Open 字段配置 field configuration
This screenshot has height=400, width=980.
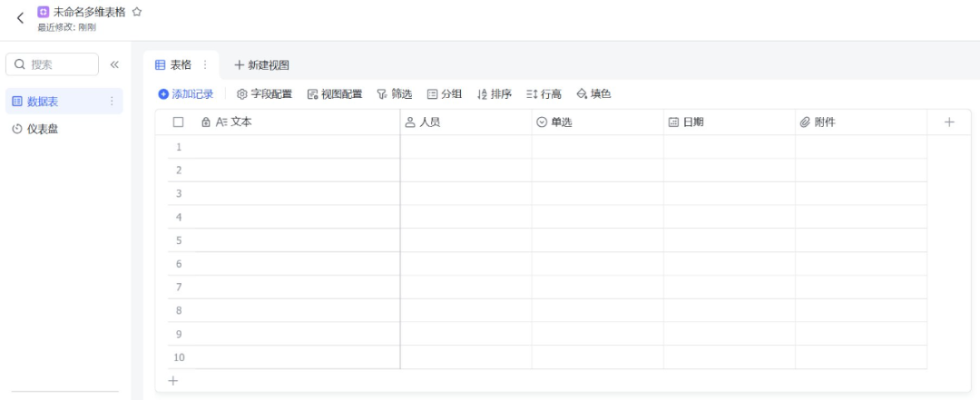[264, 94]
